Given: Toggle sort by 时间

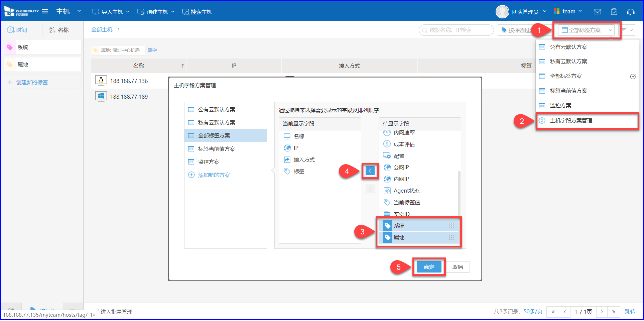Looking at the screenshot, I should (x=17, y=30).
